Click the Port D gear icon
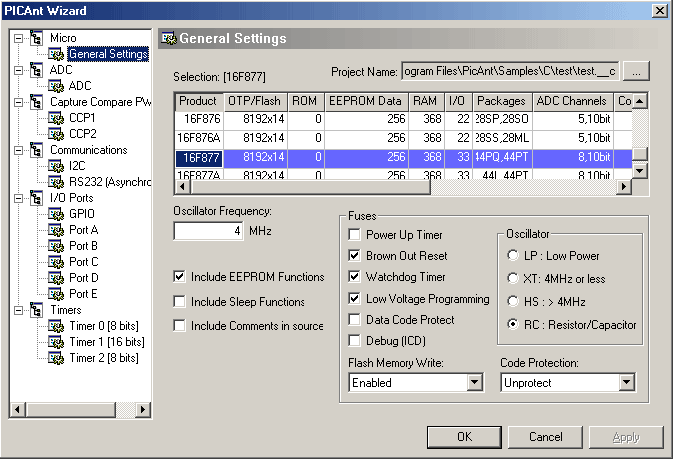The height and width of the screenshot is (459, 673). click(56, 278)
